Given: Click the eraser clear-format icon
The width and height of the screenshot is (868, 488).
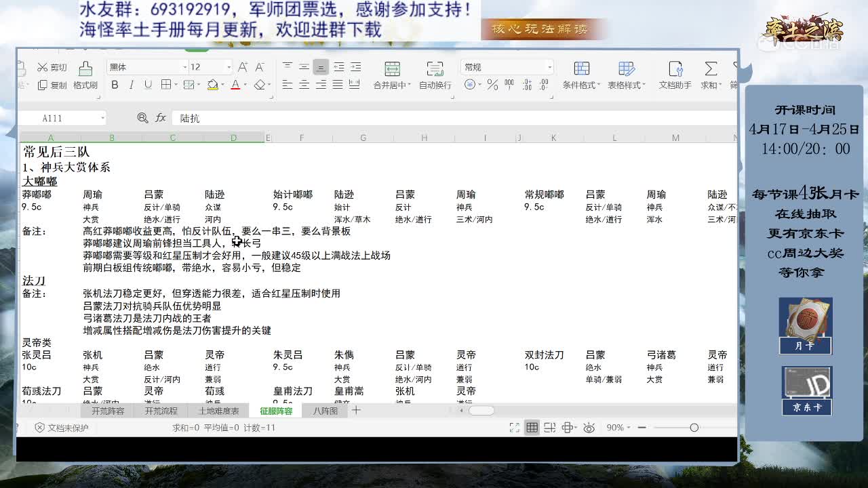Looking at the screenshot, I should coord(259,85).
